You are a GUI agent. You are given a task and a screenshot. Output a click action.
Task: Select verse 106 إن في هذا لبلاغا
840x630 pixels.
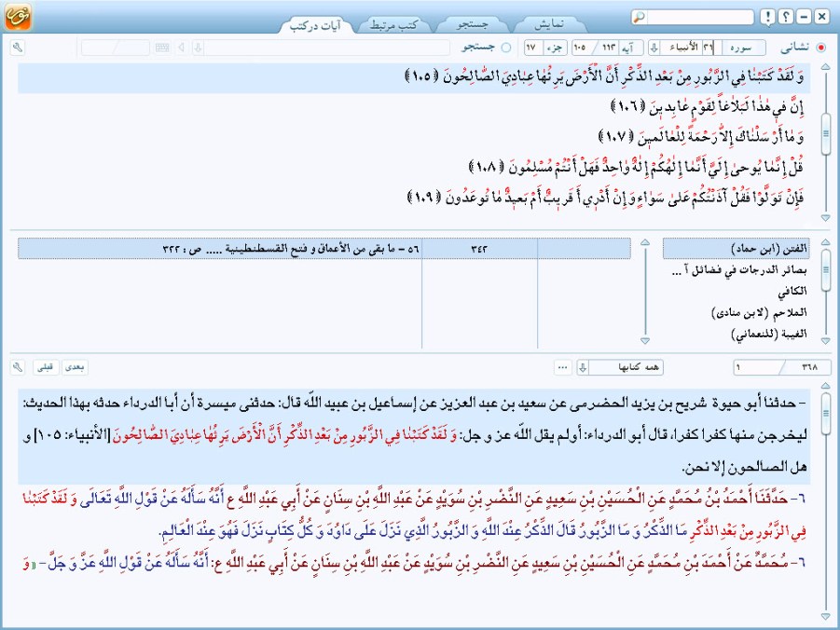tap(708, 108)
